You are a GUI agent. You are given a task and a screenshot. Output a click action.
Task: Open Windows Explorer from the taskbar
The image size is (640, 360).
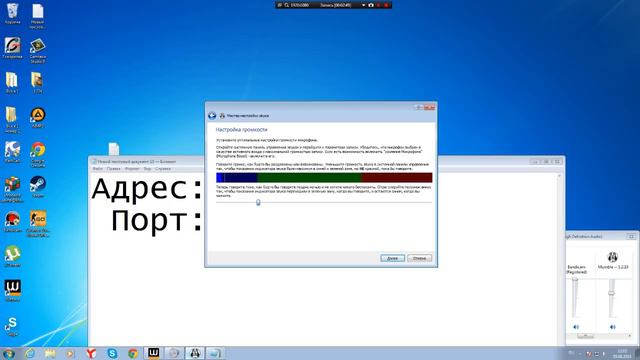50,353
